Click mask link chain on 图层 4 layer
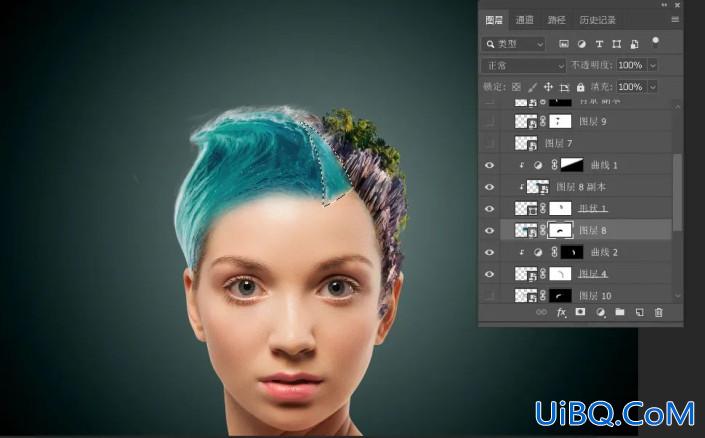This screenshot has width=705, height=438. [x=543, y=274]
